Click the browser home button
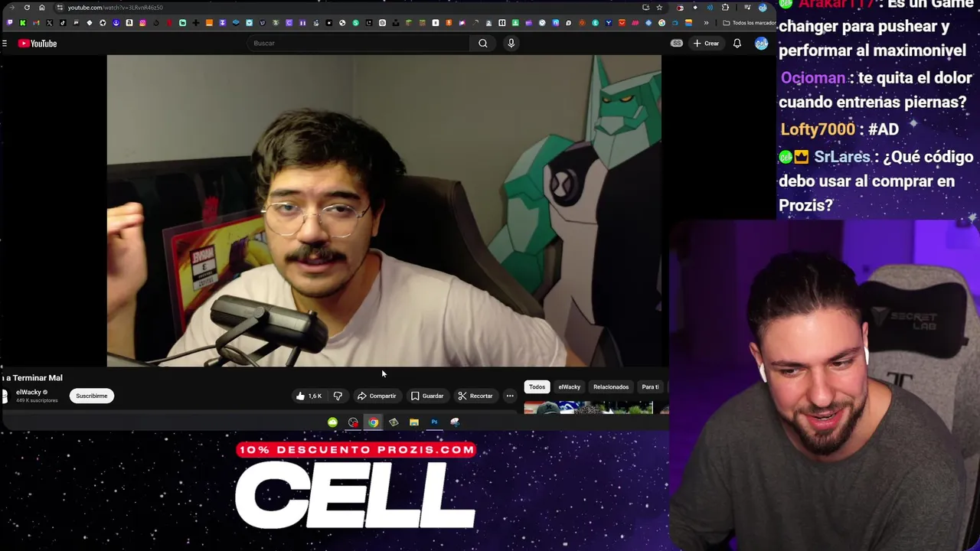Image resolution: width=980 pixels, height=551 pixels. (x=42, y=8)
